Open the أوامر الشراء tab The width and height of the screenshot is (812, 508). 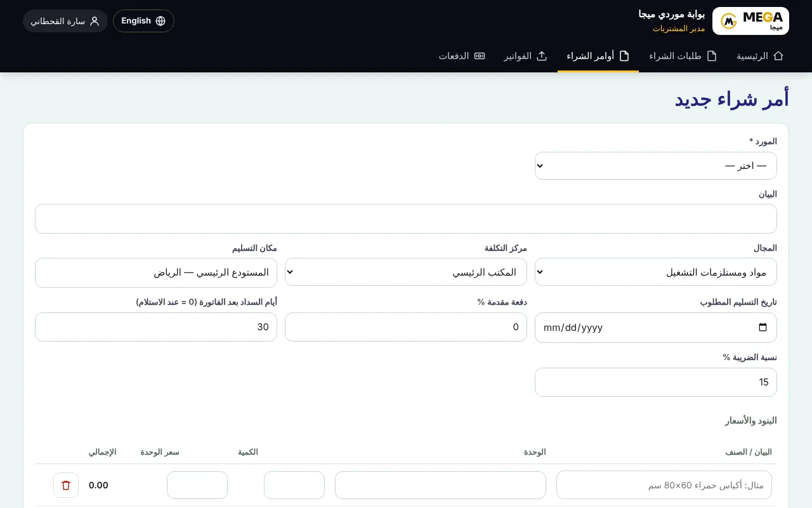tap(598, 56)
